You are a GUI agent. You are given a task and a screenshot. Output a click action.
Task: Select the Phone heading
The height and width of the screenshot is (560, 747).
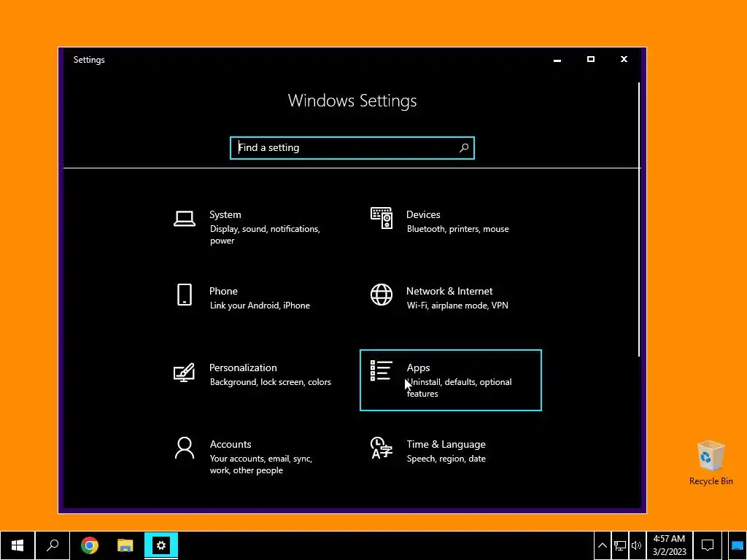click(x=223, y=291)
